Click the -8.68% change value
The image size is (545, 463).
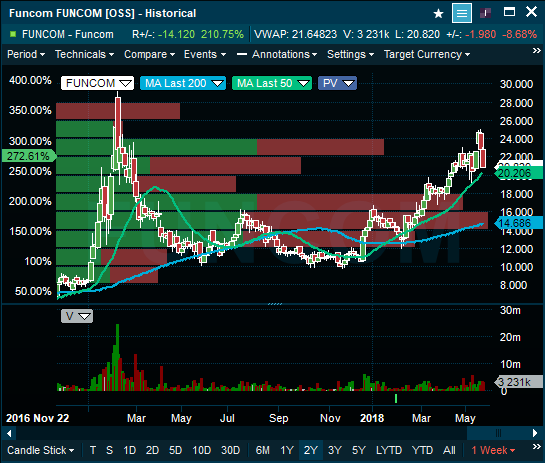point(520,34)
